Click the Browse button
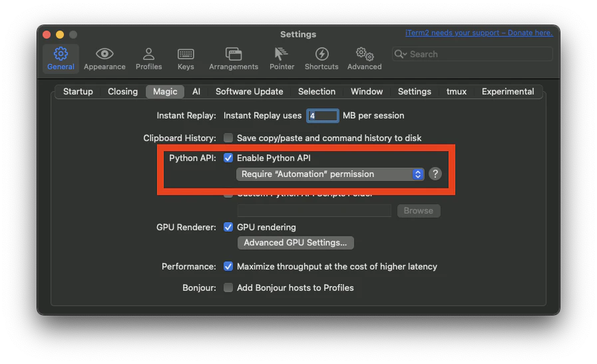This screenshot has height=364, width=597. pos(419,211)
